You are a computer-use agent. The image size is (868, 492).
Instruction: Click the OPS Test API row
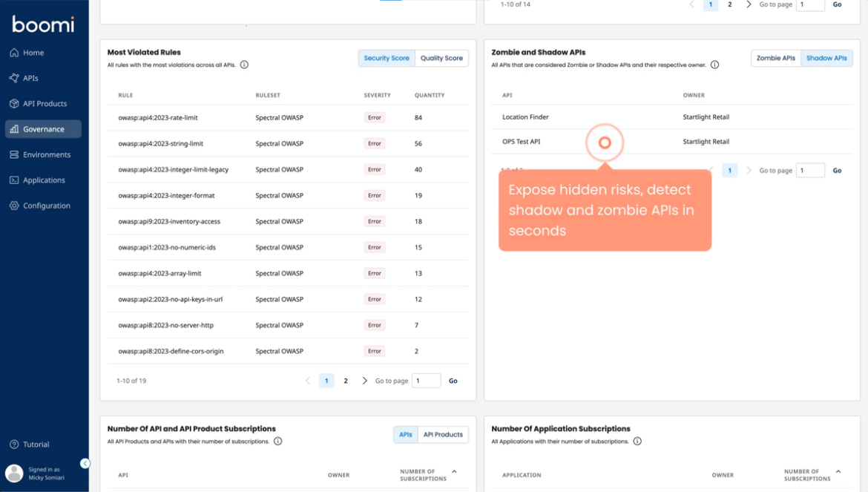pyautogui.click(x=672, y=142)
